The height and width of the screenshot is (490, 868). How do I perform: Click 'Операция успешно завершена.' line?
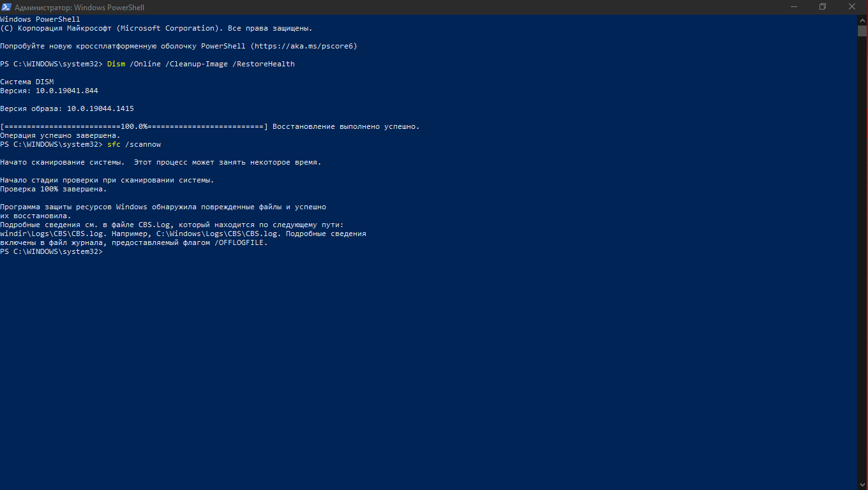click(60, 136)
